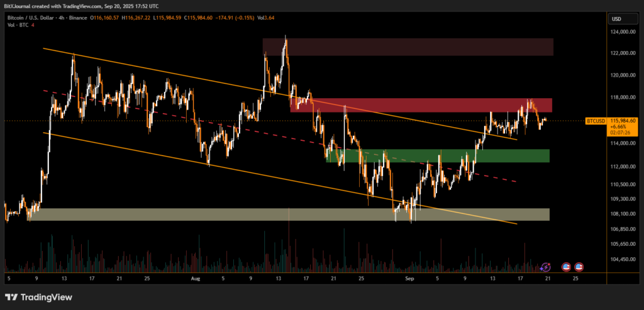This screenshot has width=644, height=310.
Task: Click the first US flag economic event icon
Action: [565, 267]
